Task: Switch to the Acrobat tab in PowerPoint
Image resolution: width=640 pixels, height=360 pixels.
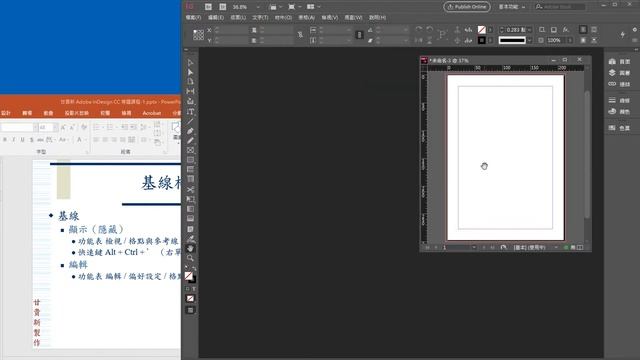Action: coord(151,113)
